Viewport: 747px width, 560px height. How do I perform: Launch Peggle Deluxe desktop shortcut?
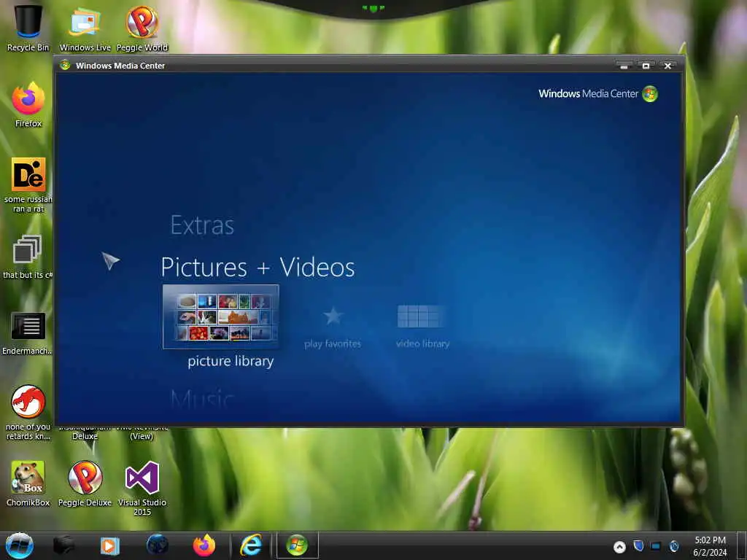point(85,483)
